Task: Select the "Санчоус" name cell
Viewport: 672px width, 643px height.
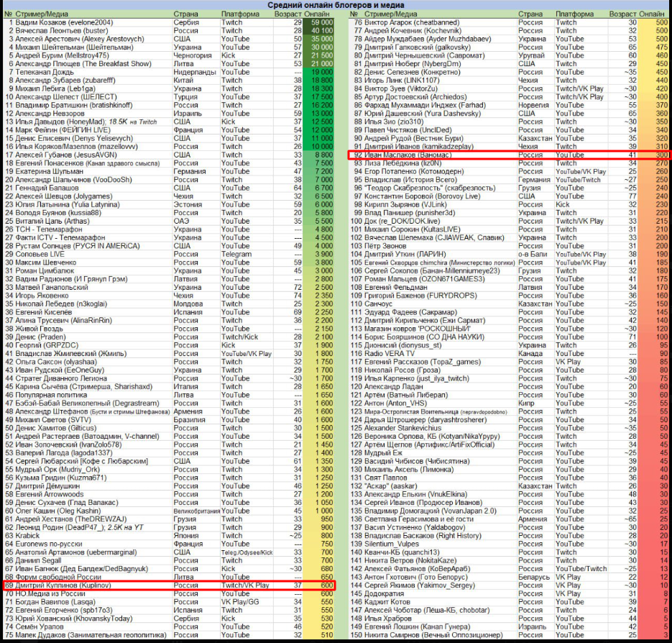Action: pyautogui.click(x=379, y=304)
